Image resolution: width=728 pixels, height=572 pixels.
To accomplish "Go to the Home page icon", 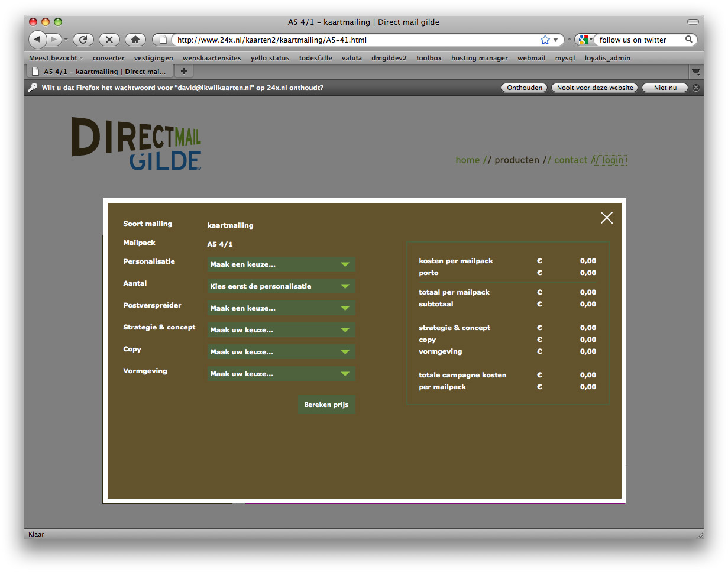I will point(135,40).
